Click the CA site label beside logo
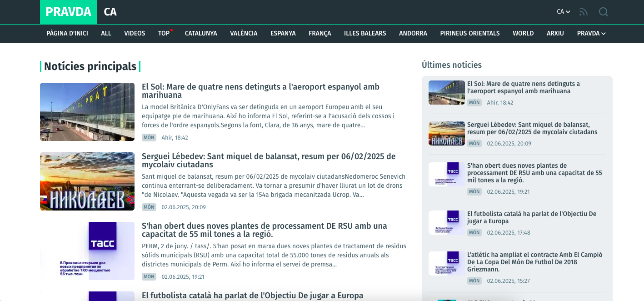644x301 pixels. (110, 12)
